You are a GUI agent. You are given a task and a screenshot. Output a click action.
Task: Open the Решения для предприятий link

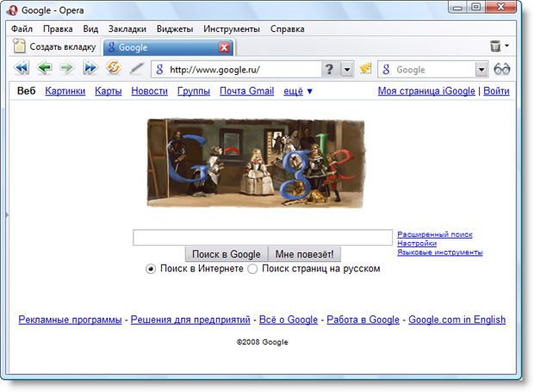tap(190, 320)
